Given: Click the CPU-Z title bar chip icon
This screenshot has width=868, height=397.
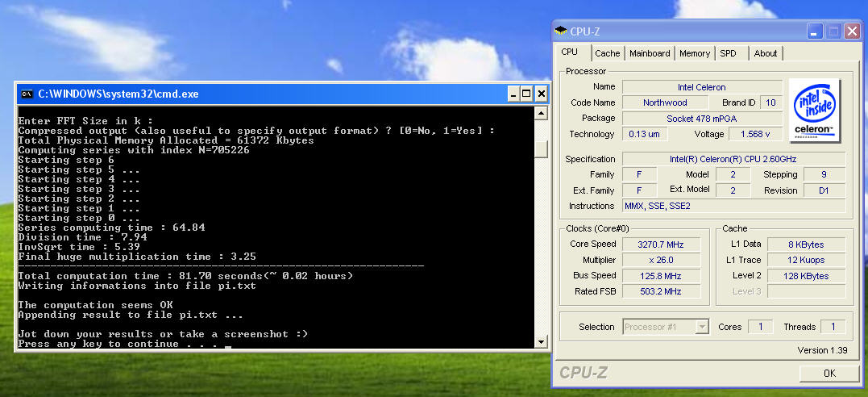Looking at the screenshot, I should point(561,30).
